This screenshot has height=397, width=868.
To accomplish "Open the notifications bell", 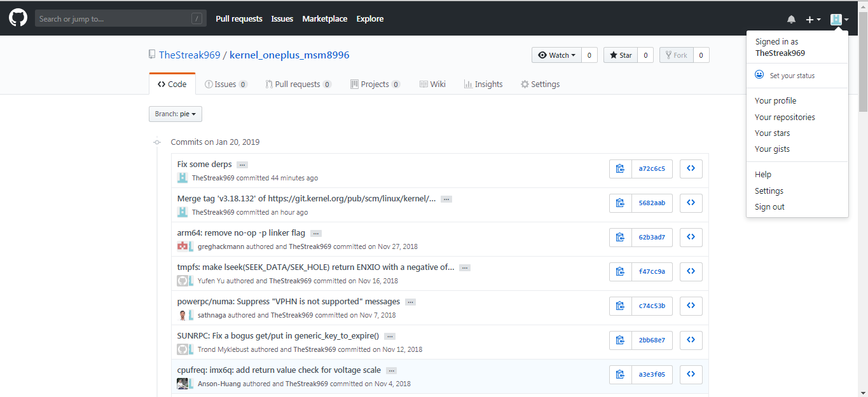I will point(791,20).
